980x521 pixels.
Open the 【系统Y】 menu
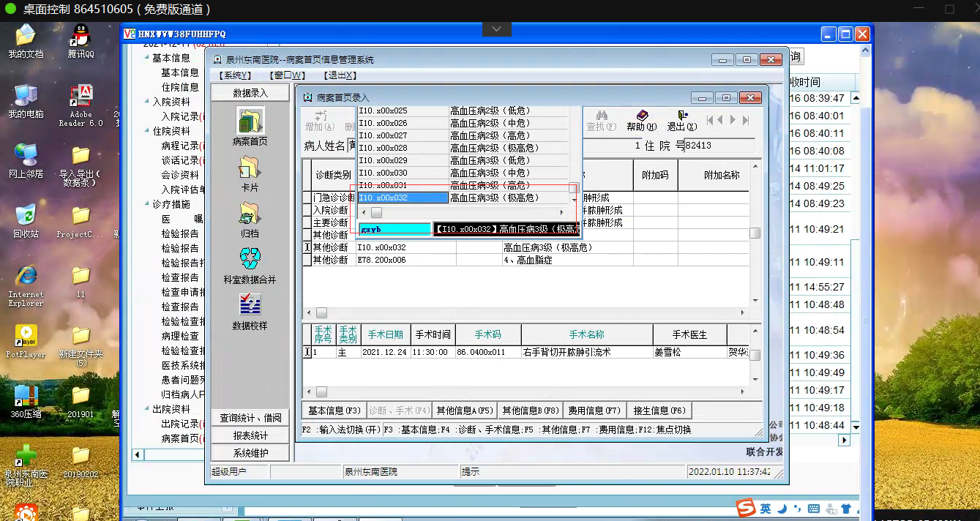(x=234, y=75)
